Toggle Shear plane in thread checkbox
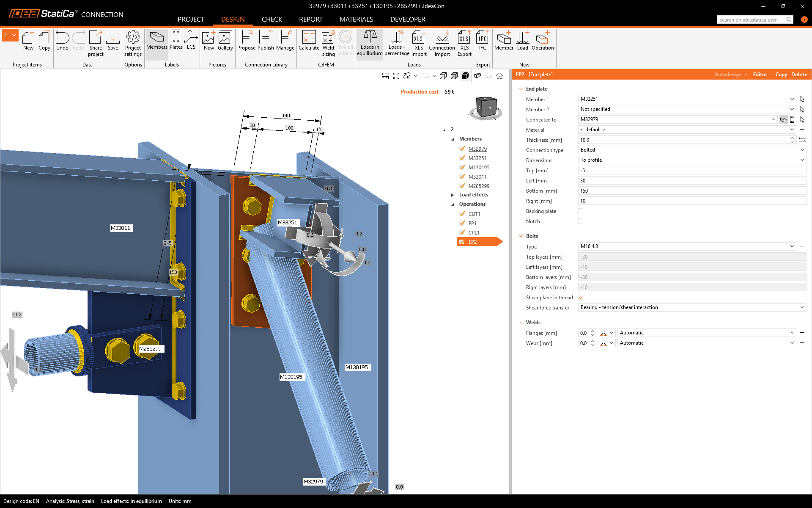Viewport: 812px width, 508px height. point(581,298)
